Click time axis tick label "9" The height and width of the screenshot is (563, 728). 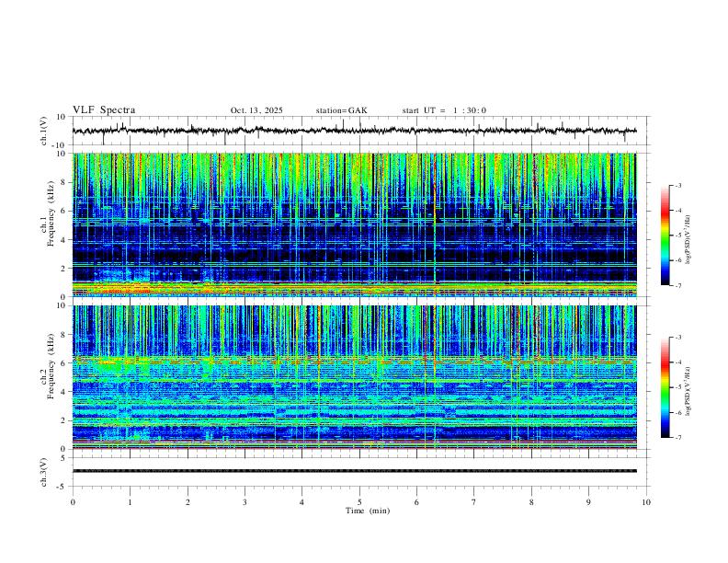[588, 502]
